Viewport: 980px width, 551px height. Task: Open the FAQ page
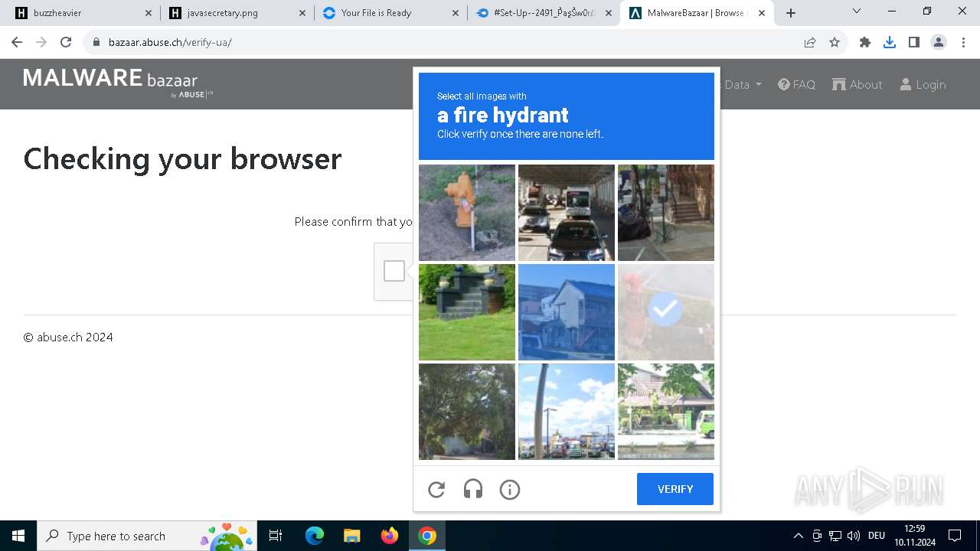(x=796, y=84)
